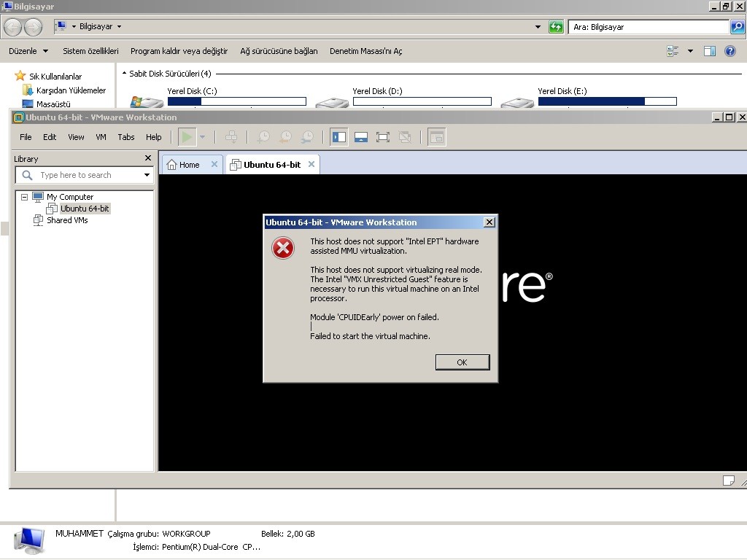Toggle the Explorer preview pane icon
Image resolution: width=747 pixels, height=560 pixels.
pyautogui.click(x=710, y=51)
